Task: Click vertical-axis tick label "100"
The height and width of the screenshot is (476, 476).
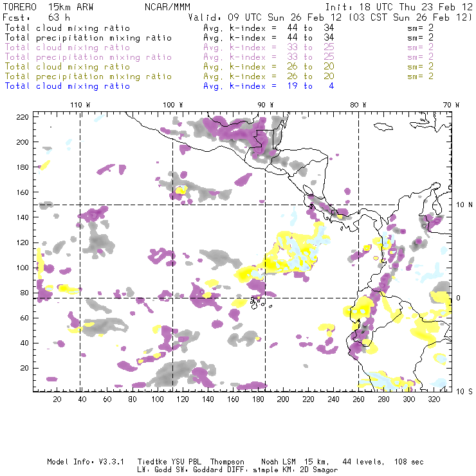Action: pos(22,268)
